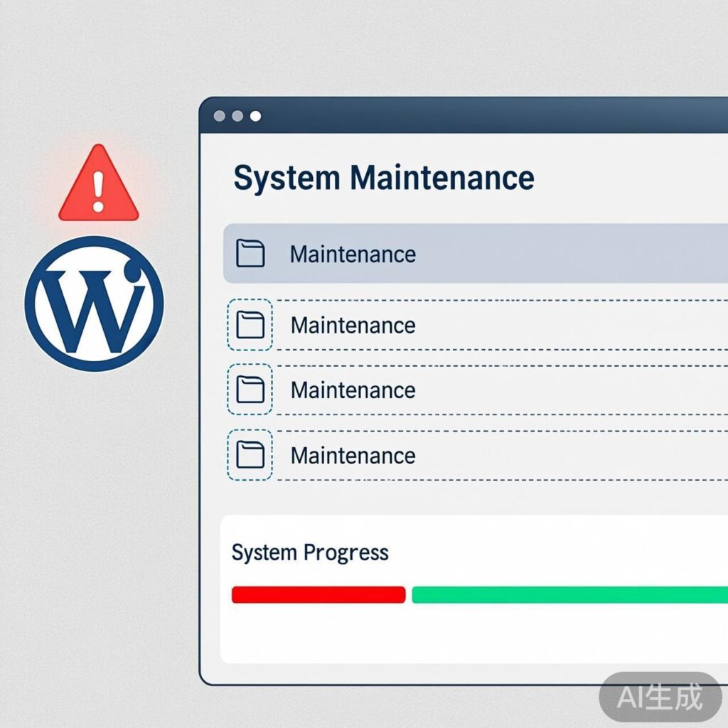Click the first gray dot in title bar

219,116
